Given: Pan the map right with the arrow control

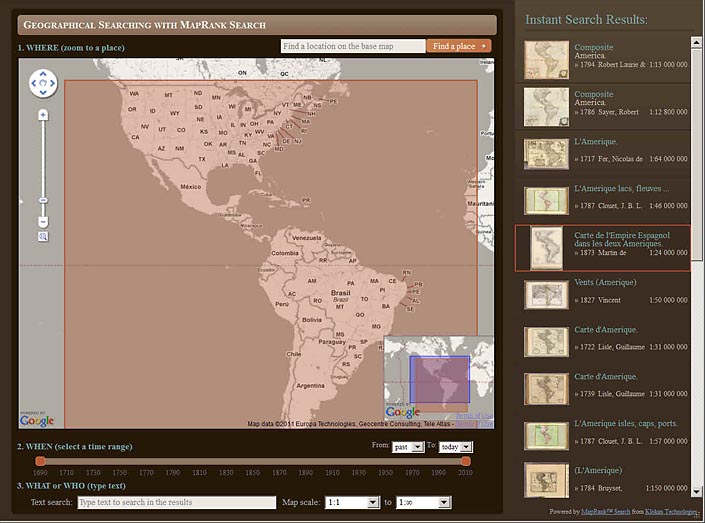Looking at the screenshot, I should pyautogui.click(x=54, y=84).
